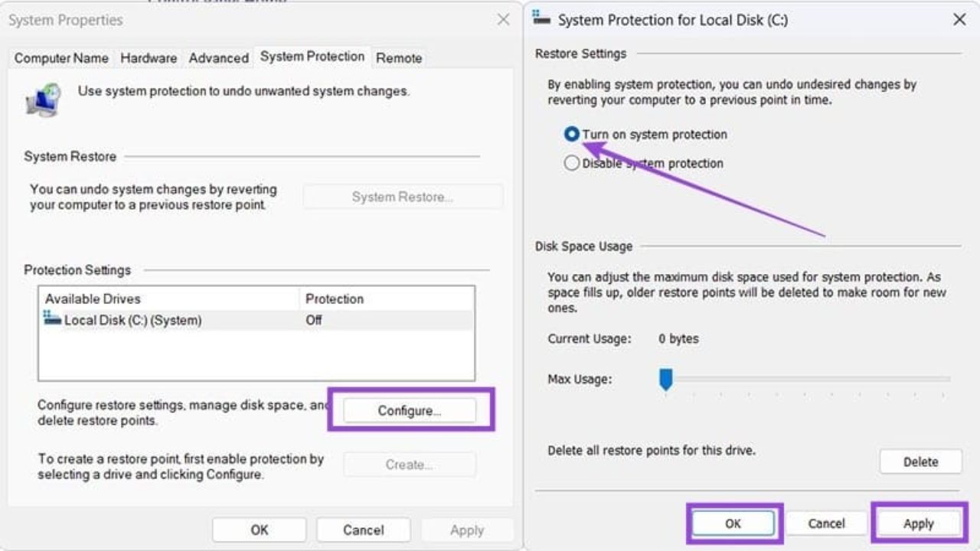This screenshot has height=551, width=980.
Task: Click Cancel in the System Properties window
Action: 363,530
